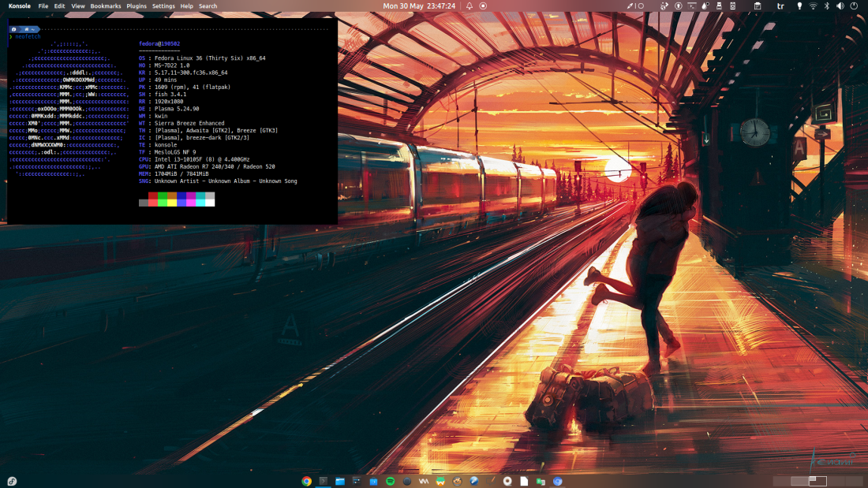Open the Wi-Fi network icon
This screenshot has width=868, height=488.
point(814,6)
